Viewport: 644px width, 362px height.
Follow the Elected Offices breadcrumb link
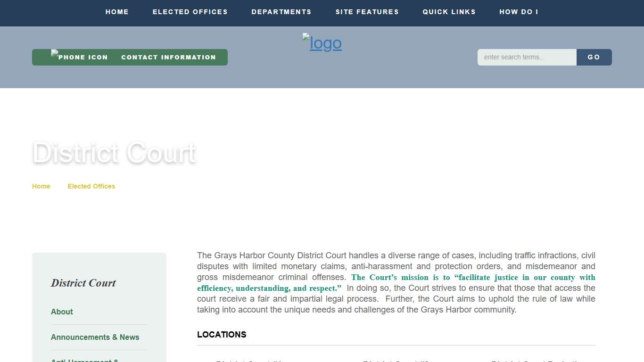91,186
